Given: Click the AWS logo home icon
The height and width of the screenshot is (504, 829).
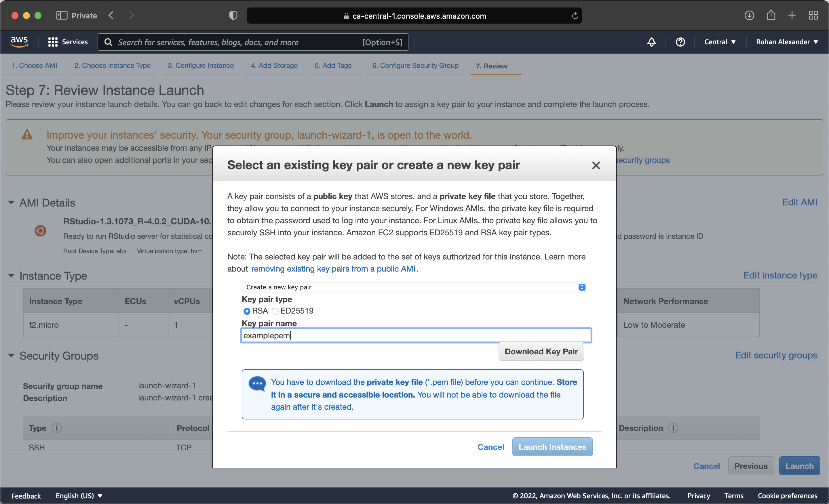Looking at the screenshot, I should [19, 42].
